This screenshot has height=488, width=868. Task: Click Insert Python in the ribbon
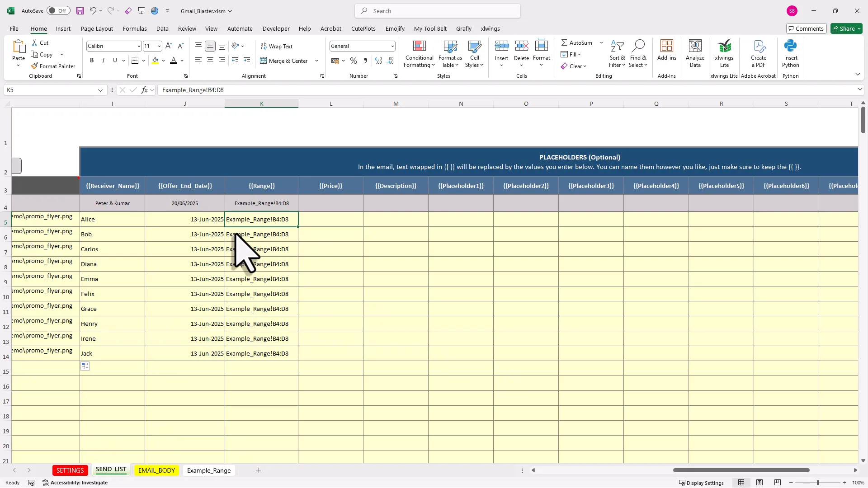click(791, 53)
